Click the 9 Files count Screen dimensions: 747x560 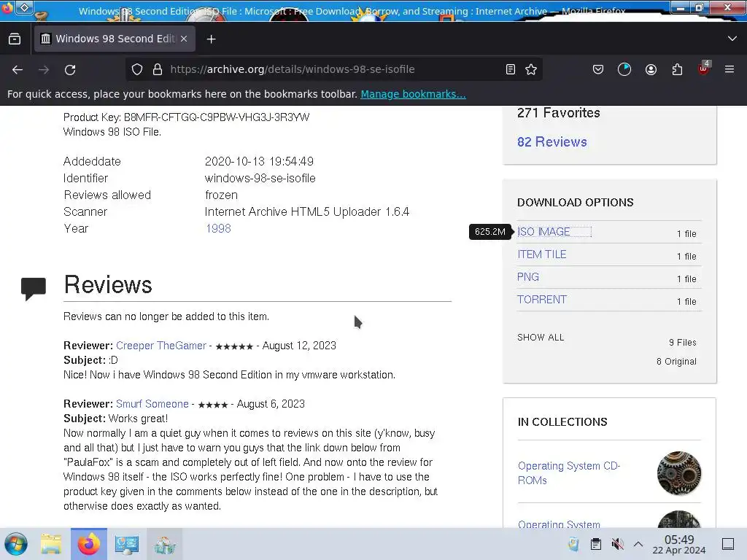click(682, 343)
